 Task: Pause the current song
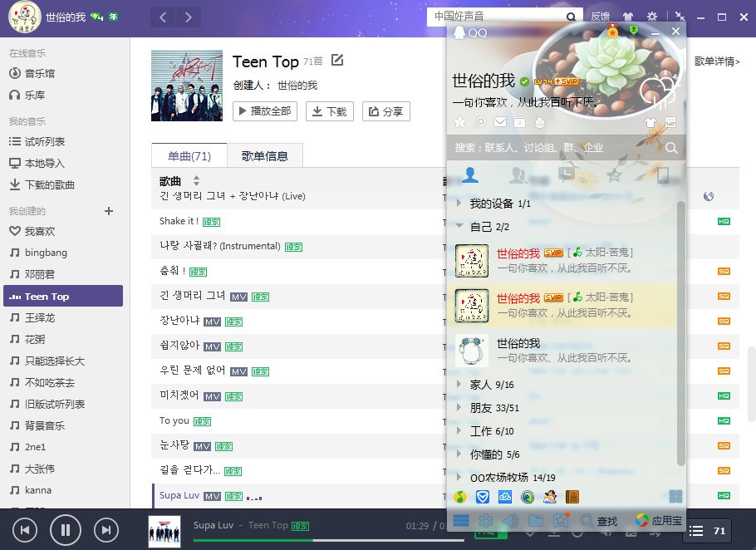[x=66, y=530]
